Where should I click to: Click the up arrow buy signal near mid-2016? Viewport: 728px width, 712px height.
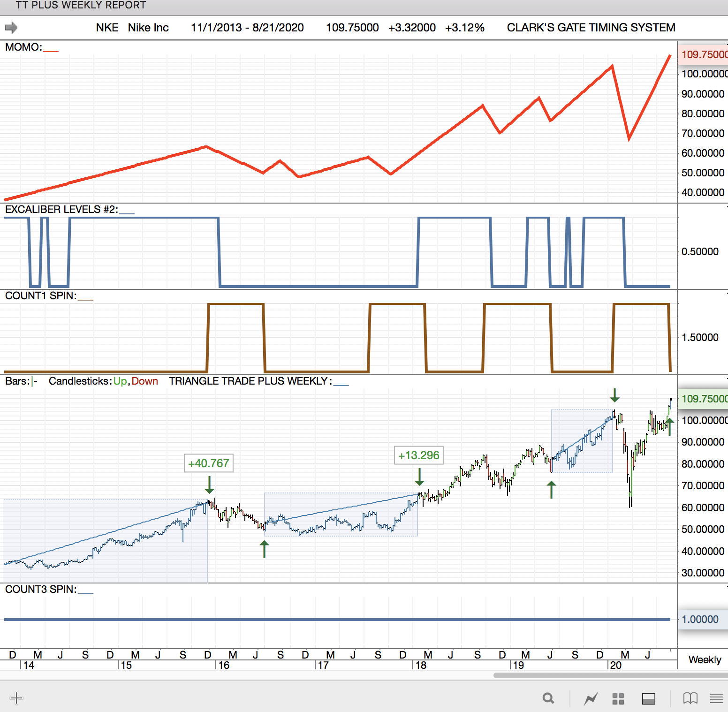[265, 549]
